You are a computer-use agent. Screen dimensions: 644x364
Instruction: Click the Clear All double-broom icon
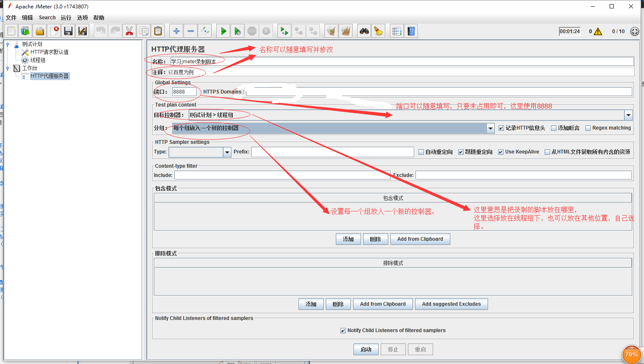point(345,31)
